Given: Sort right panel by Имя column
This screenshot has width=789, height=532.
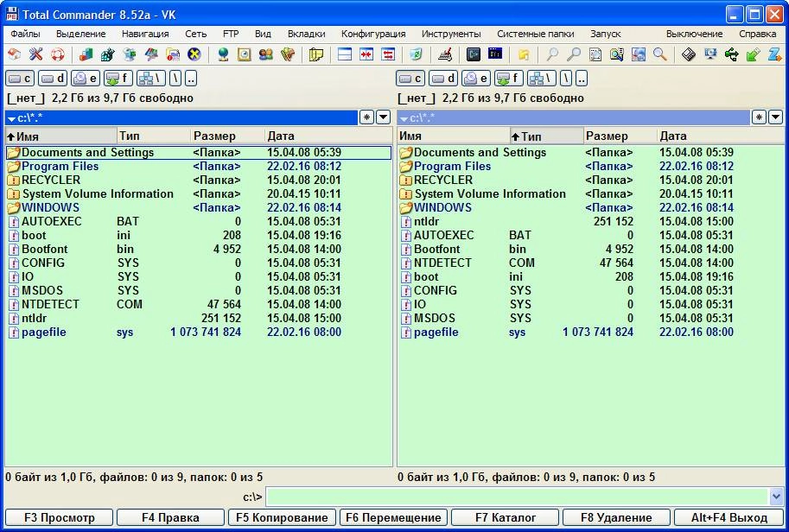Looking at the screenshot, I should coord(454,136).
